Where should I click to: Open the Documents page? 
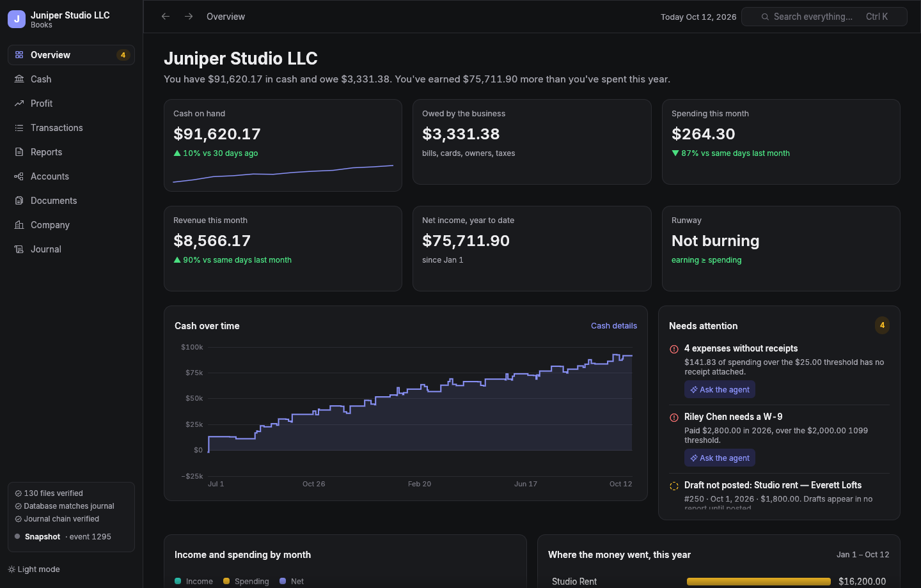click(x=71, y=201)
